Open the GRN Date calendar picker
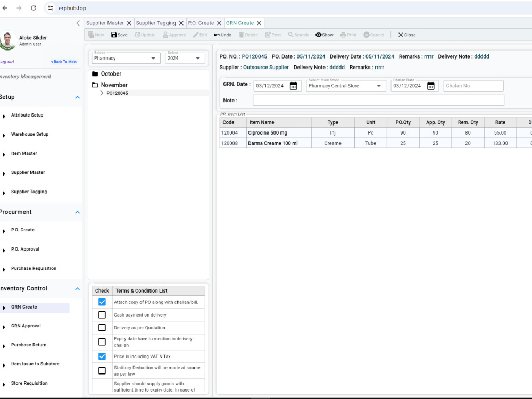The image size is (532, 399). click(294, 86)
